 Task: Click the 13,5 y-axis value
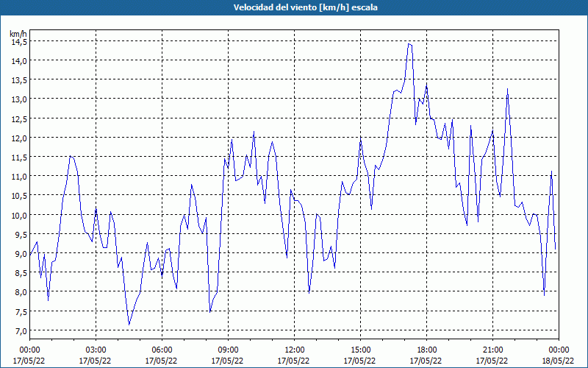tap(19, 80)
